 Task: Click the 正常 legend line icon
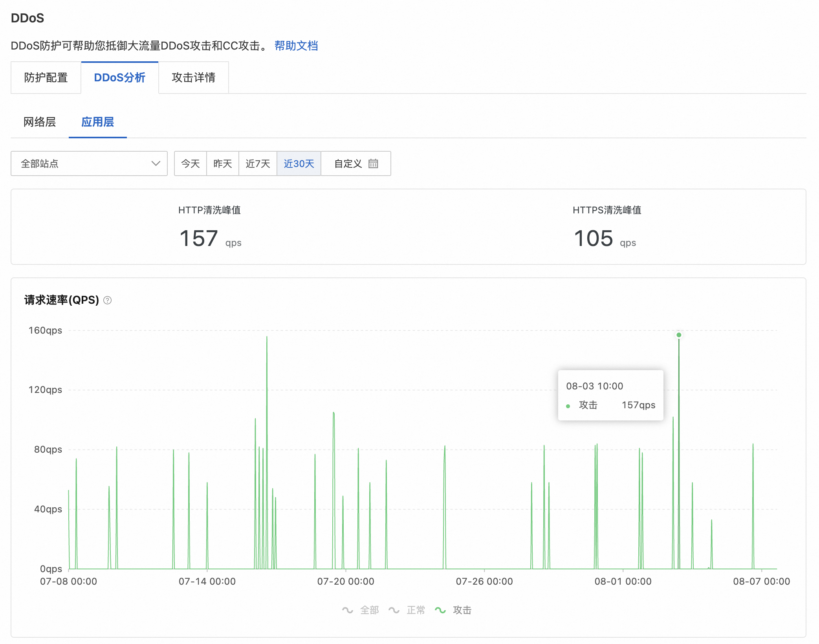click(394, 610)
